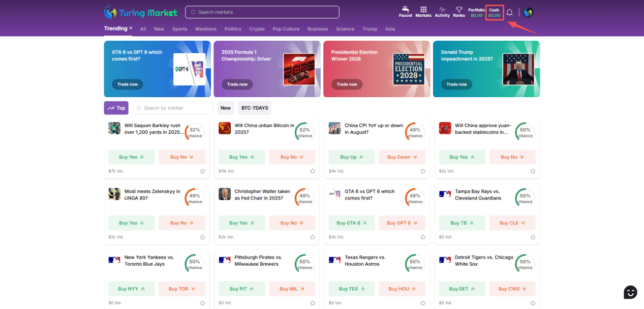Viewport: 644px width, 309px height.
Task: Open the Saquon Barkley market thumbnail
Action: (114, 128)
